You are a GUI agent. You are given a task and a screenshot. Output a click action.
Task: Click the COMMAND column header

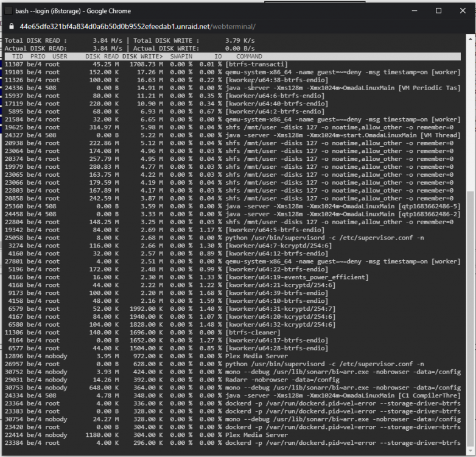(249, 56)
